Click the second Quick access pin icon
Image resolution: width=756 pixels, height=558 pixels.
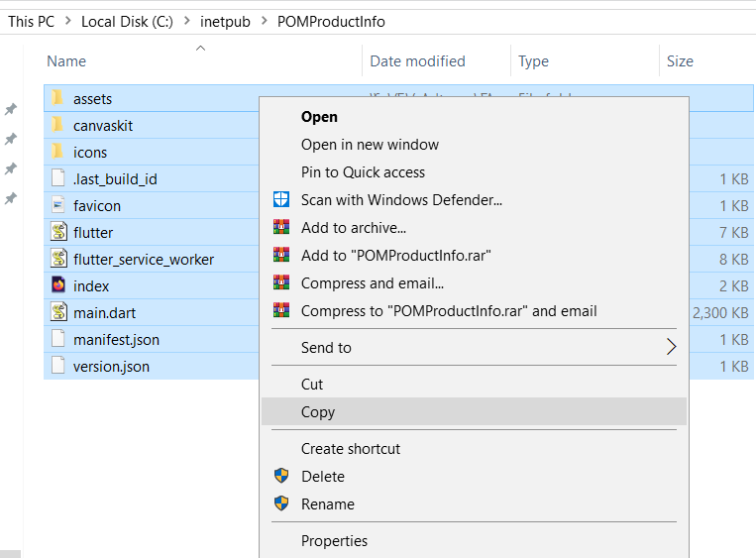pos(11,140)
